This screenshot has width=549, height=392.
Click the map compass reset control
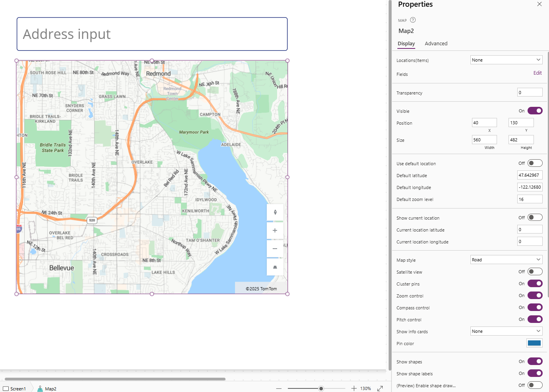[x=275, y=212]
